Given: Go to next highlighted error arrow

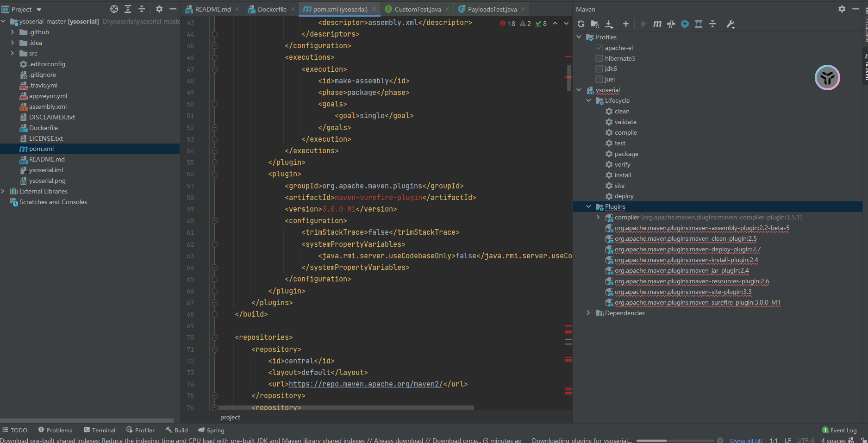Looking at the screenshot, I should (x=566, y=23).
